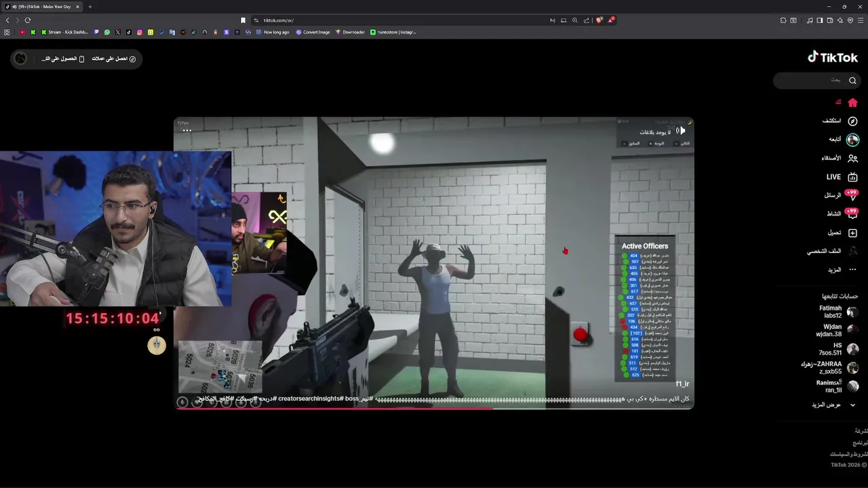
Task: Open ZAHRAA z_sxb55 account
Action: click(x=829, y=367)
